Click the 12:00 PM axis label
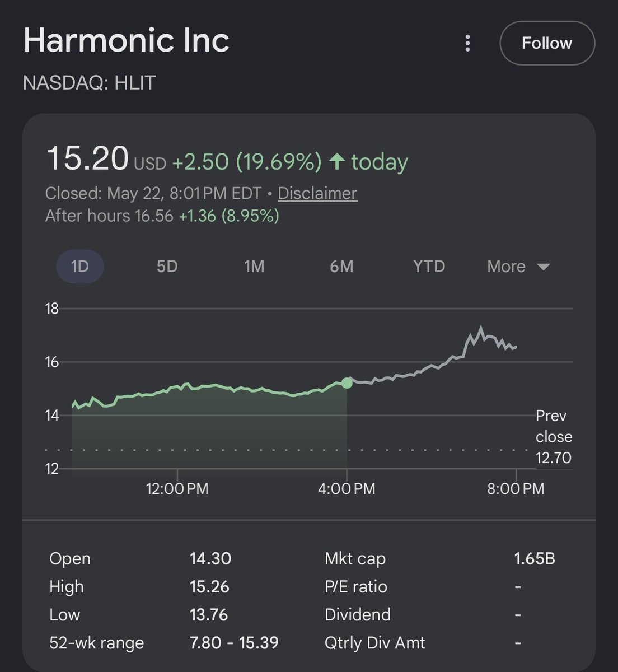 pos(177,489)
